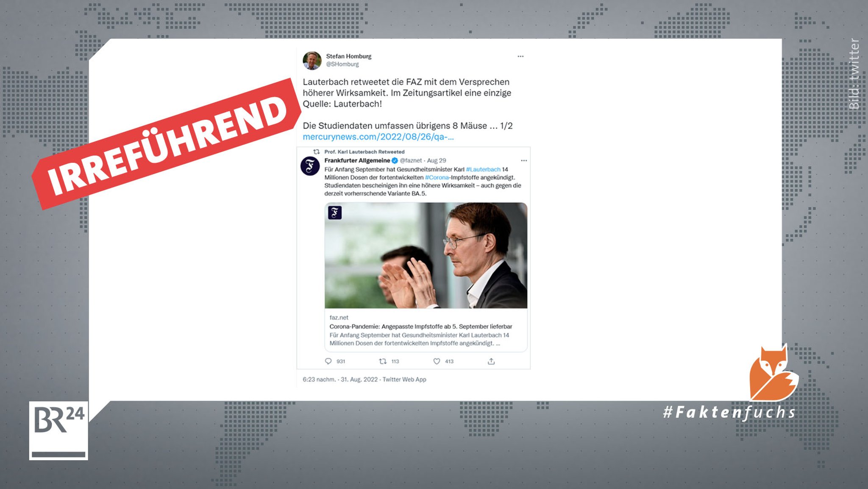Click the share icon on the FAZ tweet
This screenshot has height=489, width=868.
[491, 361]
